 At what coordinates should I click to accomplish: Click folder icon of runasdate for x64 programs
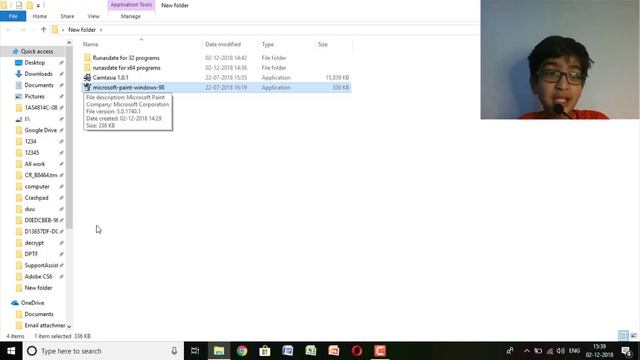87,68
